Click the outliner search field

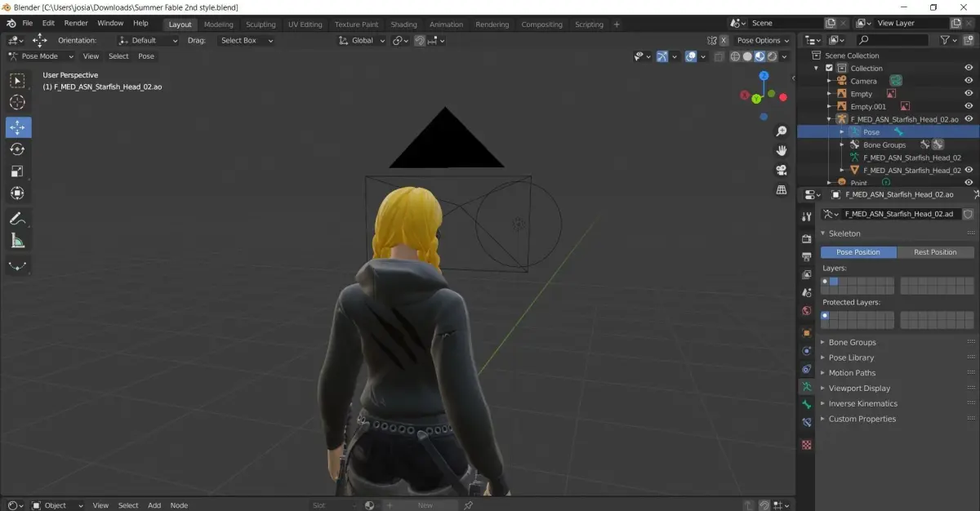point(892,39)
